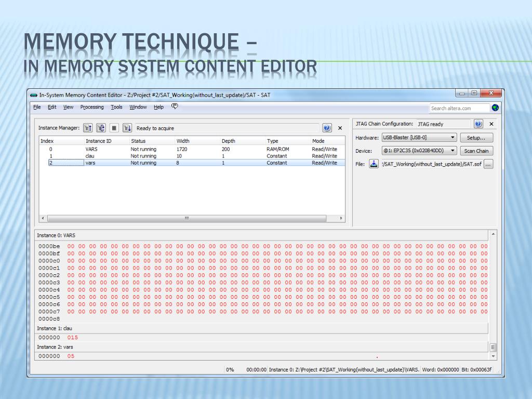Open the Edit menu
The width and height of the screenshot is (532, 399).
pos(52,107)
